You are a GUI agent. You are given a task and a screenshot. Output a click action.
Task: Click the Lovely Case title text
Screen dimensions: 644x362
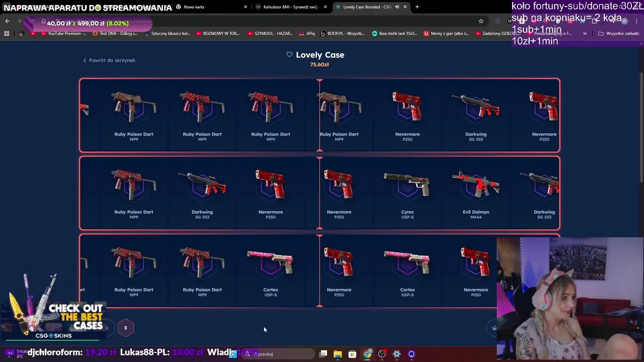[x=320, y=55]
